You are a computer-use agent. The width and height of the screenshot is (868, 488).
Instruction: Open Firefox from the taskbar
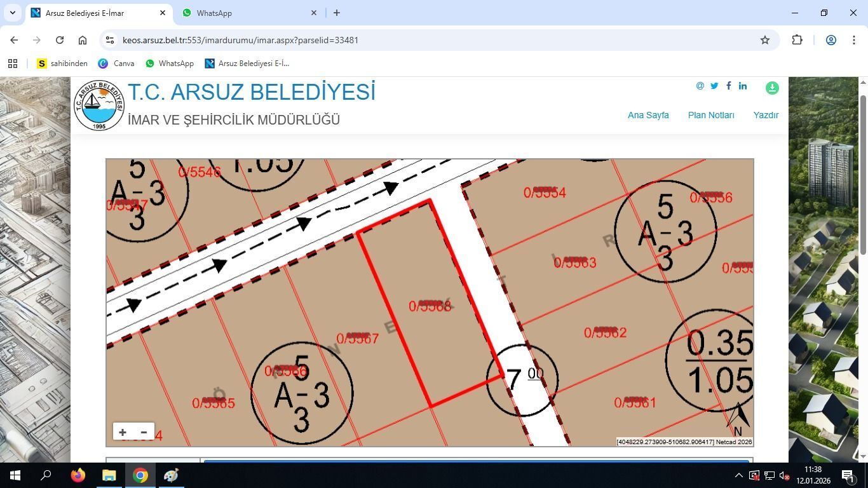[x=78, y=475]
